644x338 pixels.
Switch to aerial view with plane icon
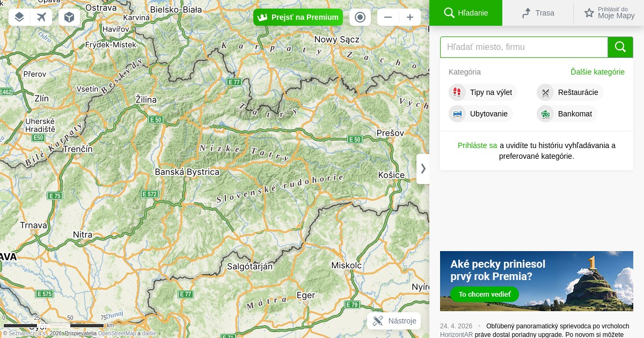point(41,17)
